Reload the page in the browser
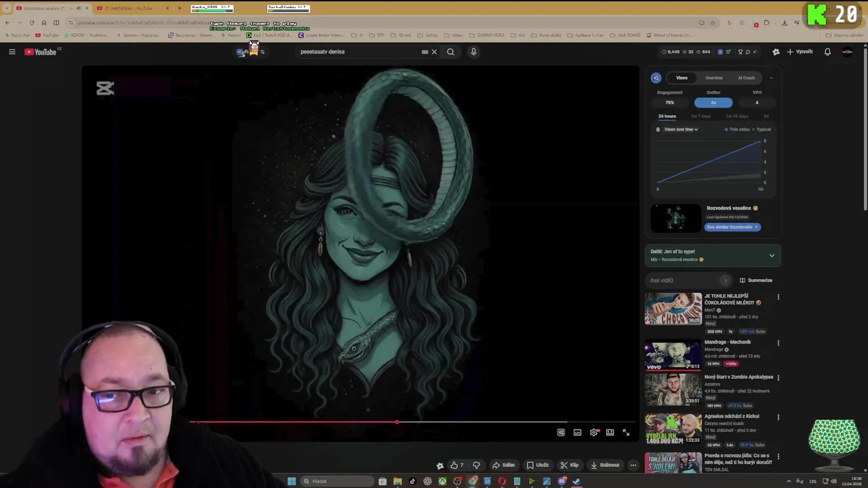Viewport: 868px width, 488px height. tap(31, 22)
